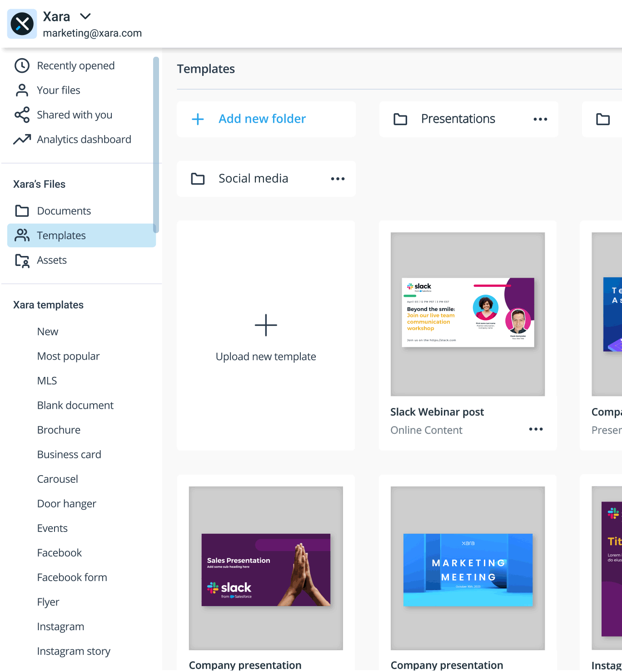
Task: Open options menu for Social media folder
Action: coord(338,179)
